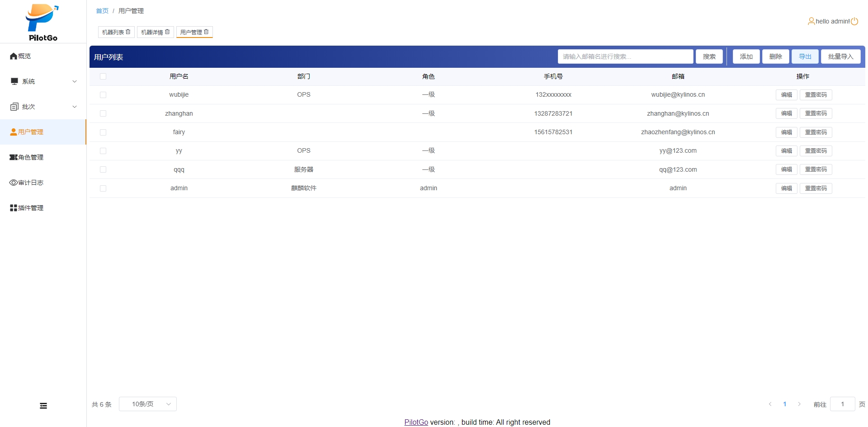This screenshot has width=868, height=427.
Task: Open 审计日志 via eye icon
Action: click(14, 183)
